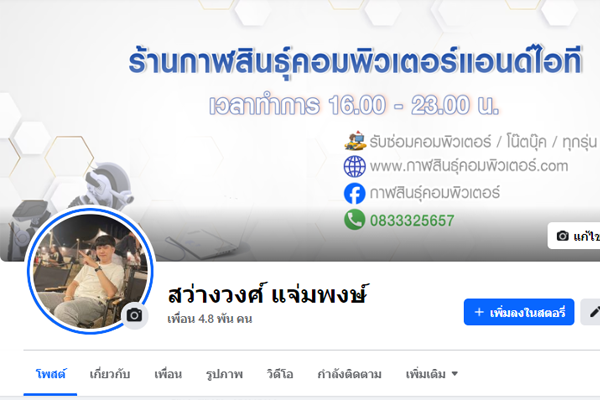The image size is (600, 400).
Task: Click the เพื่อน 4.8 พัน คน friends link
Action: coord(210,318)
